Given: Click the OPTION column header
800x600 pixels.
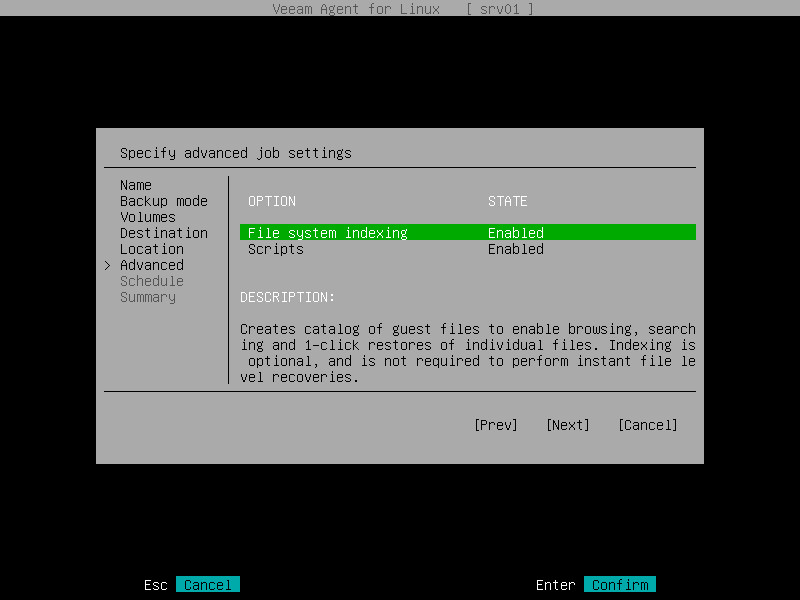Looking at the screenshot, I should [x=272, y=201].
